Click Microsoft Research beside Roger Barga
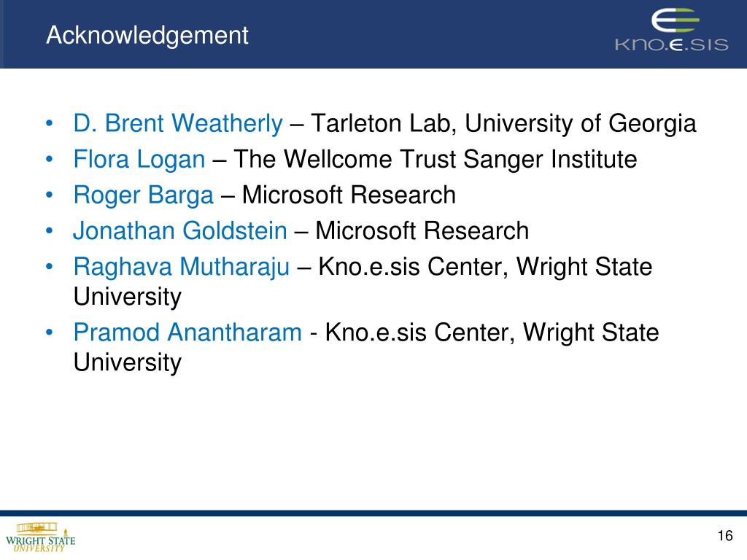Viewport: 747px width, 560px height. (349, 195)
